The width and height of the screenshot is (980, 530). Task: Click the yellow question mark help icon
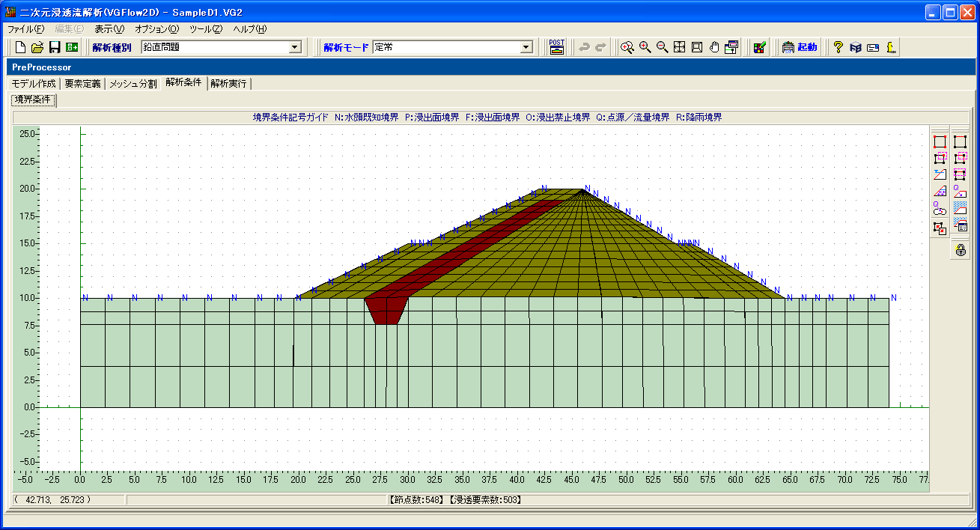coord(838,47)
